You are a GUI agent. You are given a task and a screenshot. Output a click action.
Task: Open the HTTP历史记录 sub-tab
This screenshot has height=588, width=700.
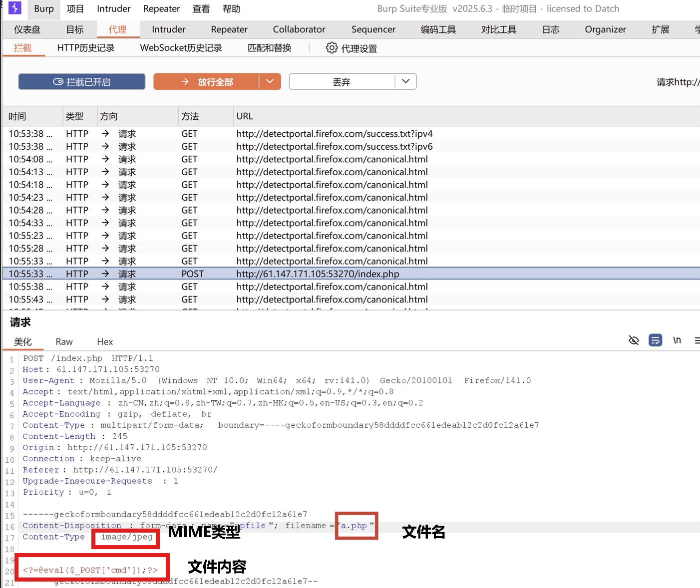tap(86, 48)
